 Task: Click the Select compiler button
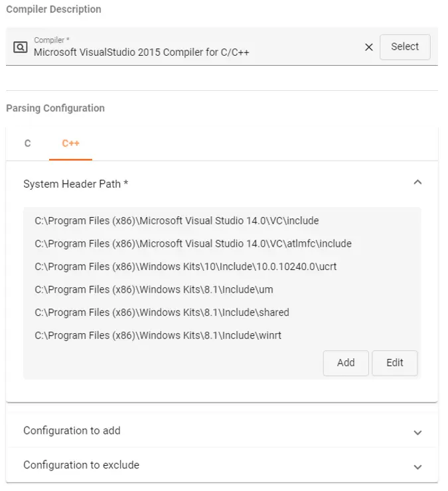[x=405, y=47]
